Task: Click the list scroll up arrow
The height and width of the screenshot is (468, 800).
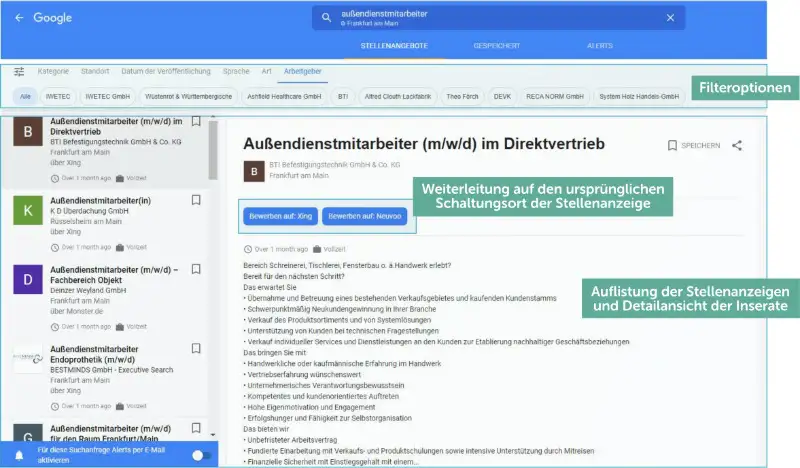Action: 213,117
